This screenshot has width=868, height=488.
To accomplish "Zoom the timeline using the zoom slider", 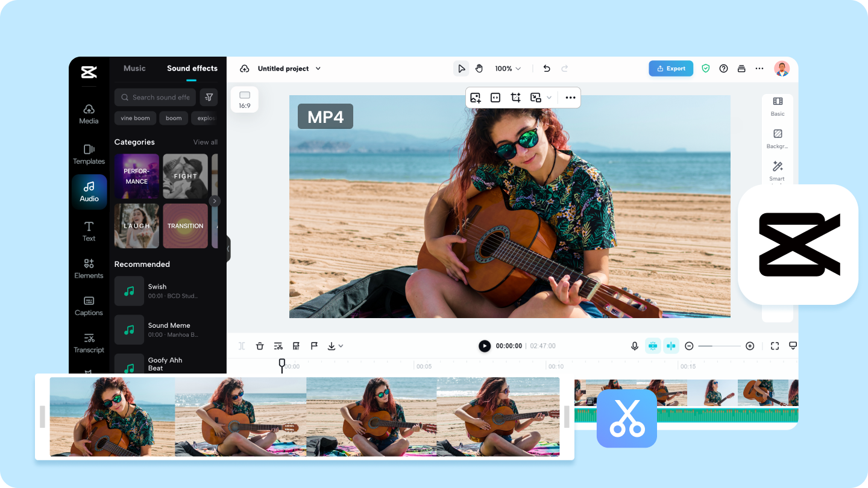I will [x=719, y=346].
